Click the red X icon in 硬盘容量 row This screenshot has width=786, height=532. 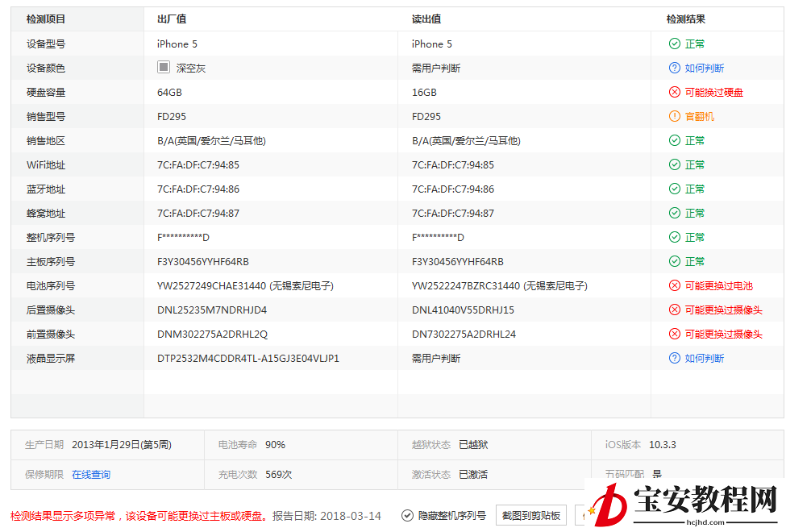click(674, 92)
